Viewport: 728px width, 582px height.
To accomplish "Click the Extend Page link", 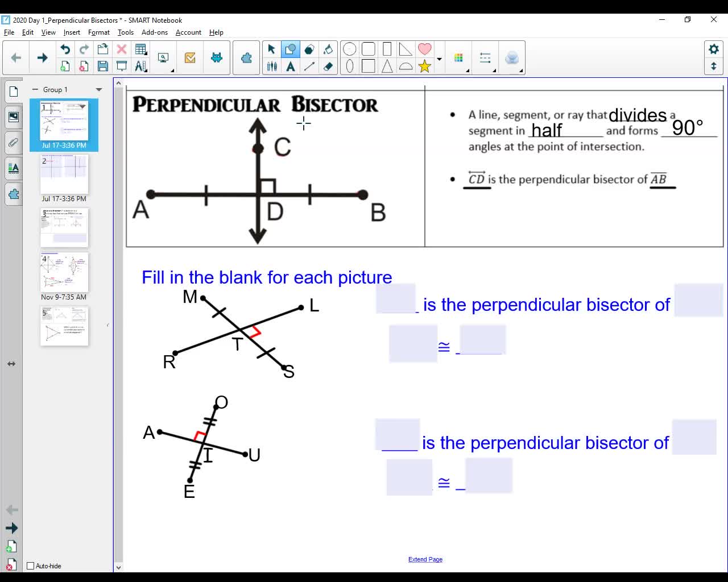I will coord(425,559).
